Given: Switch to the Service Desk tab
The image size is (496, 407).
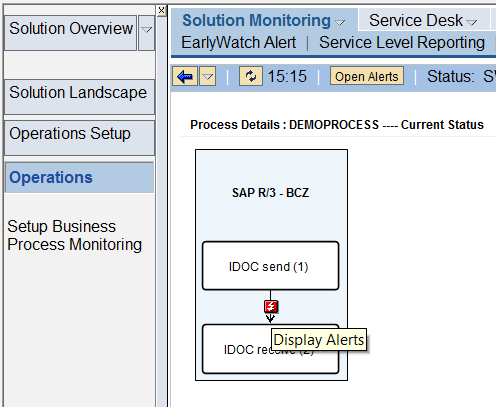Looking at the screenshot, I should [416, 21].
